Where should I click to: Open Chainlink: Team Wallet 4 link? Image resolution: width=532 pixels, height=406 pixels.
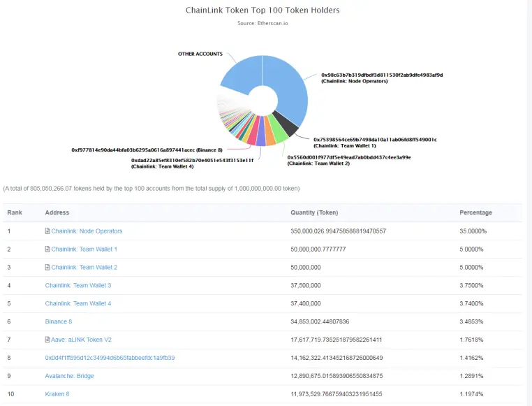coord(78,303)
